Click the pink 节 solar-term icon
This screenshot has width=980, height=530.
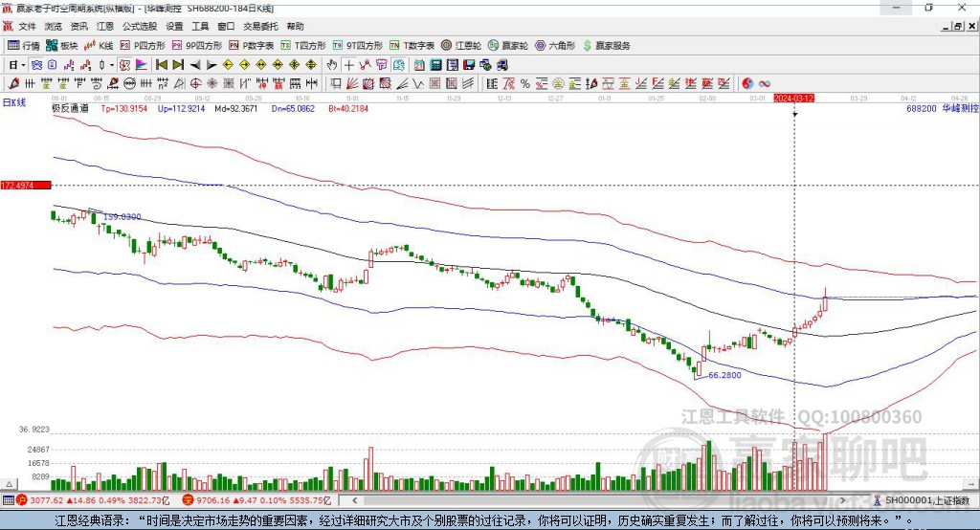(x=381, y=65)
